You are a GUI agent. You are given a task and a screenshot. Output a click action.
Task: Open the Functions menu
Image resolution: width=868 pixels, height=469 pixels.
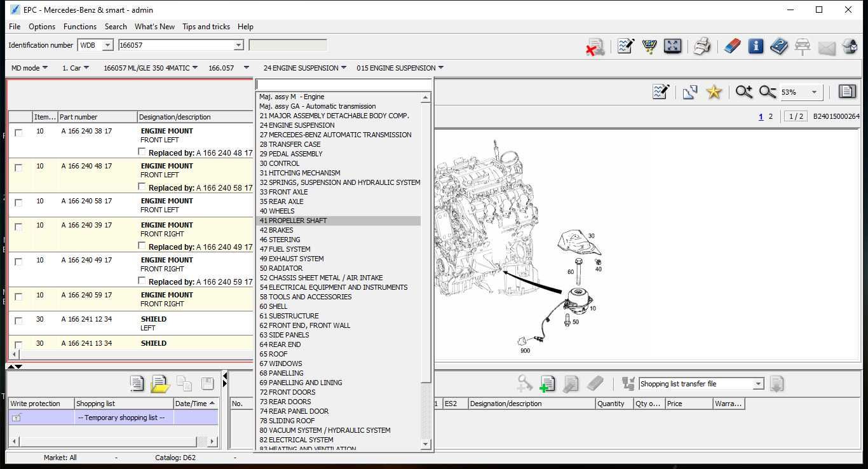pos(80,27)
